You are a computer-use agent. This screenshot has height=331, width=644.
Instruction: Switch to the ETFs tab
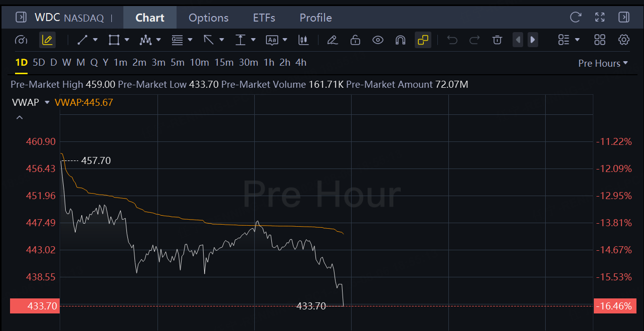pos(264,18)
